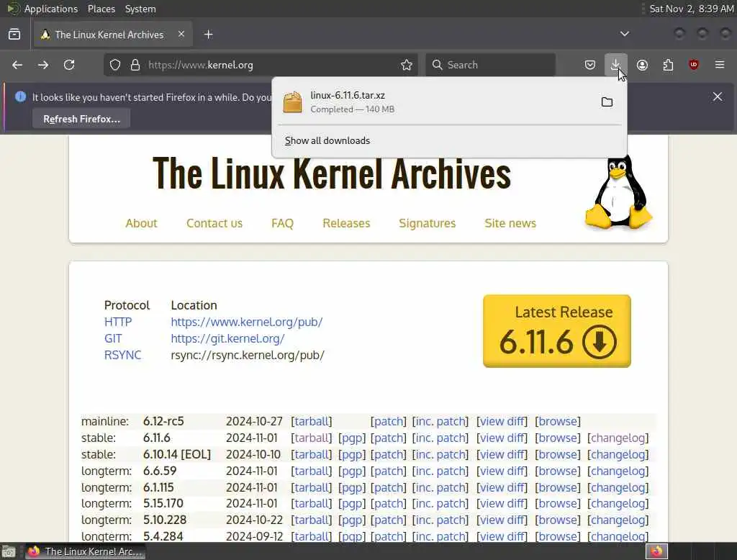Viewport: 737px width, 560px height.
Task: Show site security padlock info
Action: click(x=135, y=65)
